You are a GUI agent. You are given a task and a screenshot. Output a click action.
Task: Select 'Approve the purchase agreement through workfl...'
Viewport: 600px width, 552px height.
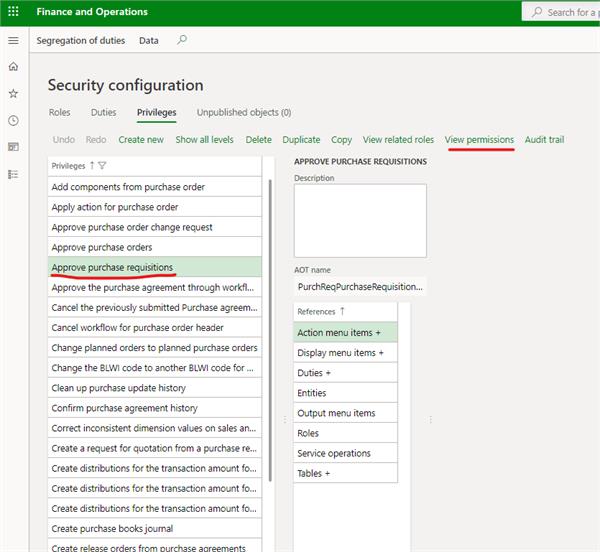pos(155,287)
